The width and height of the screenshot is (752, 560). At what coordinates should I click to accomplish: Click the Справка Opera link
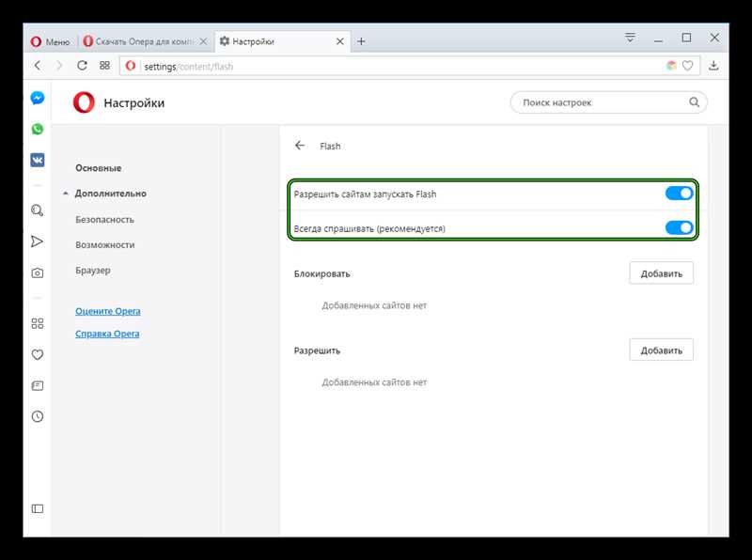[107, 334]
